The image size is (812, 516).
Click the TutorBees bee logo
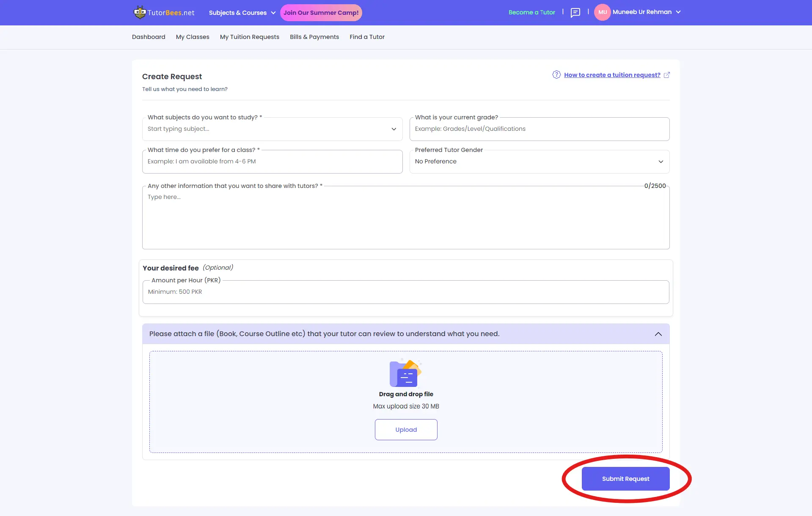140,12
